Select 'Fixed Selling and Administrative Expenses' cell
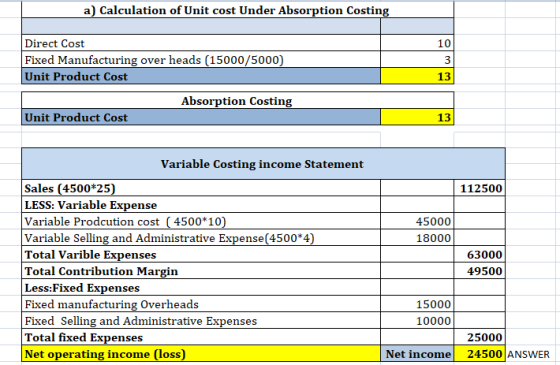The image size is (560, 365). [x=201, y=321]
